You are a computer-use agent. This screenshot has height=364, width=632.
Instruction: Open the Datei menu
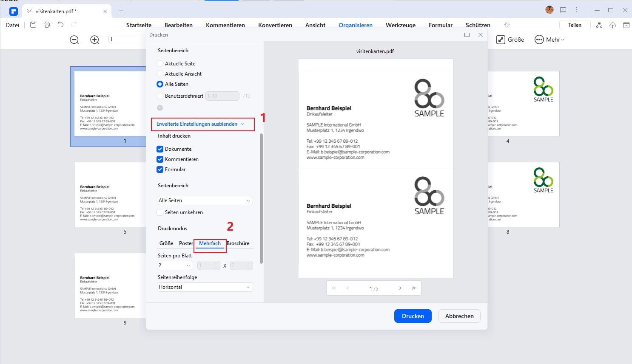tap(12, 25)
